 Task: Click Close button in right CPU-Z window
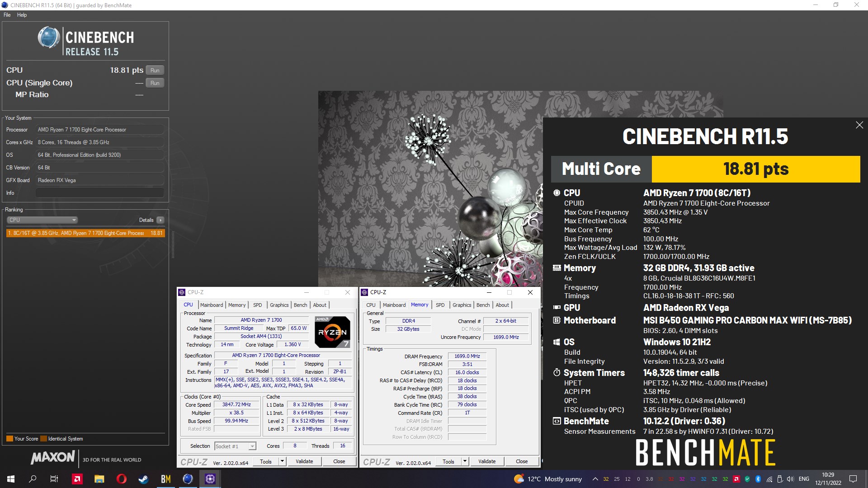522,461
